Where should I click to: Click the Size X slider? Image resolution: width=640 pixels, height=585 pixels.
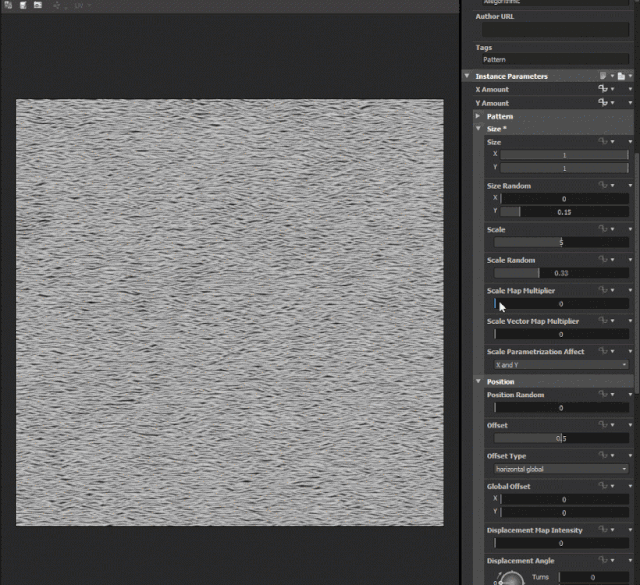(564, 155)
